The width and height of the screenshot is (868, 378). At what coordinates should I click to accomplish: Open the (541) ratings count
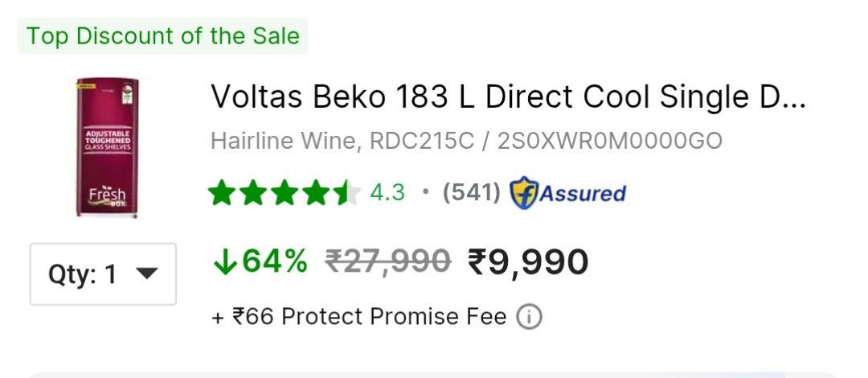(471, 193)
